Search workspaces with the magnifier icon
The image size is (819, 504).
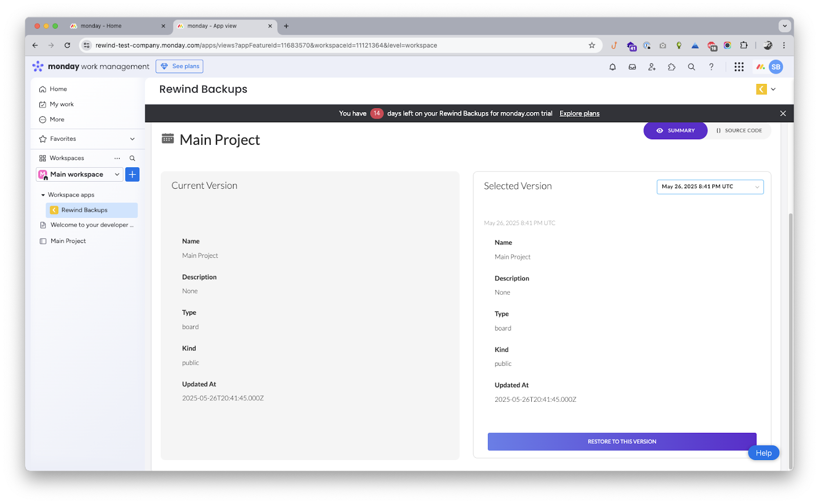132,158
